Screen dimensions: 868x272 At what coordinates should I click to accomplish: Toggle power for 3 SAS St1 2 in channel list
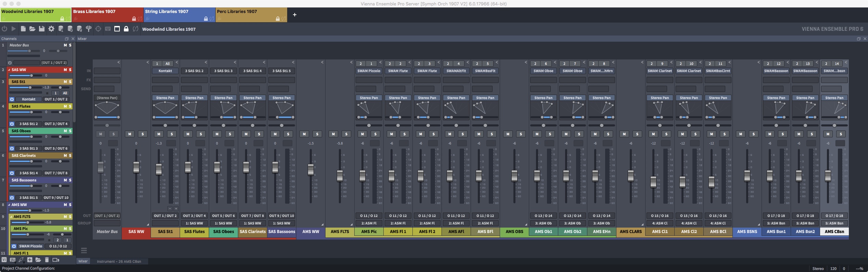click(12, 124)
